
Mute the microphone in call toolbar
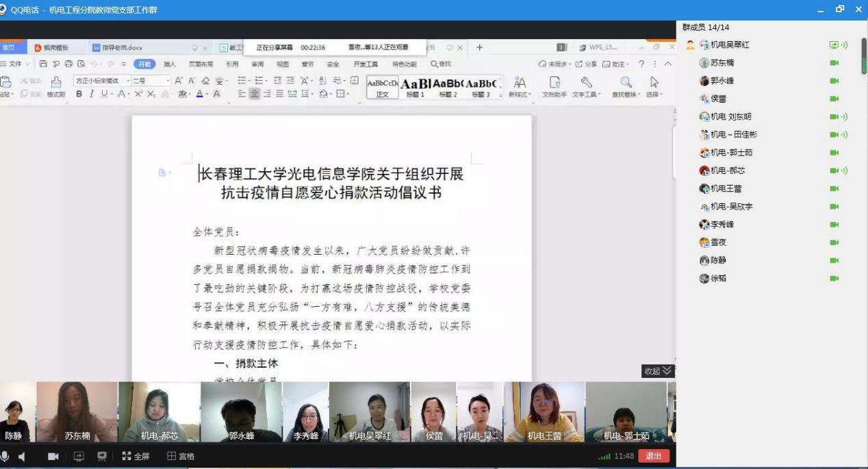coord(5,456)
